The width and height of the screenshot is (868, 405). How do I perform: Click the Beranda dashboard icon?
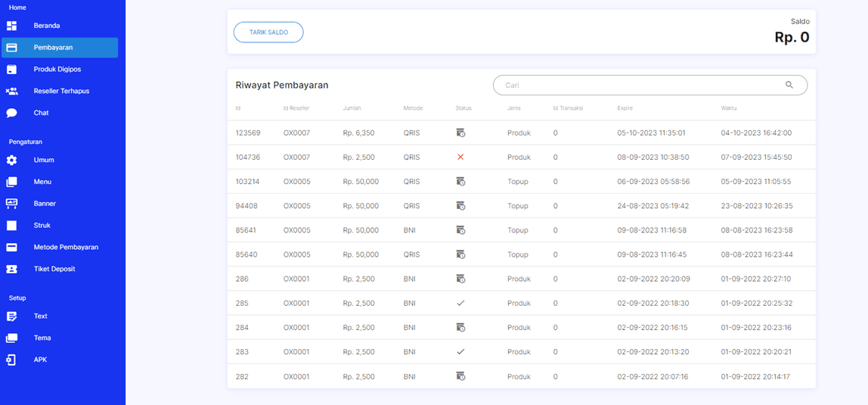[11, 26]
